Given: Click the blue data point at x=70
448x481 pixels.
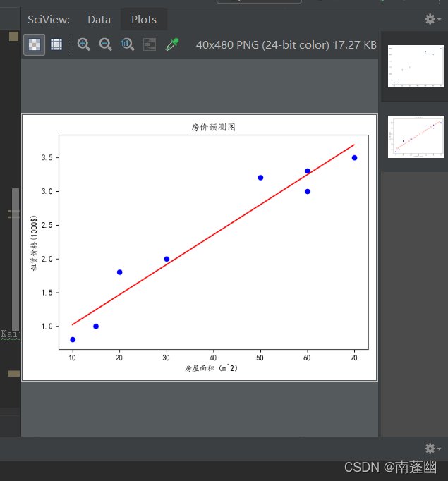Looking at the screenshot, I should coord(354,158).
